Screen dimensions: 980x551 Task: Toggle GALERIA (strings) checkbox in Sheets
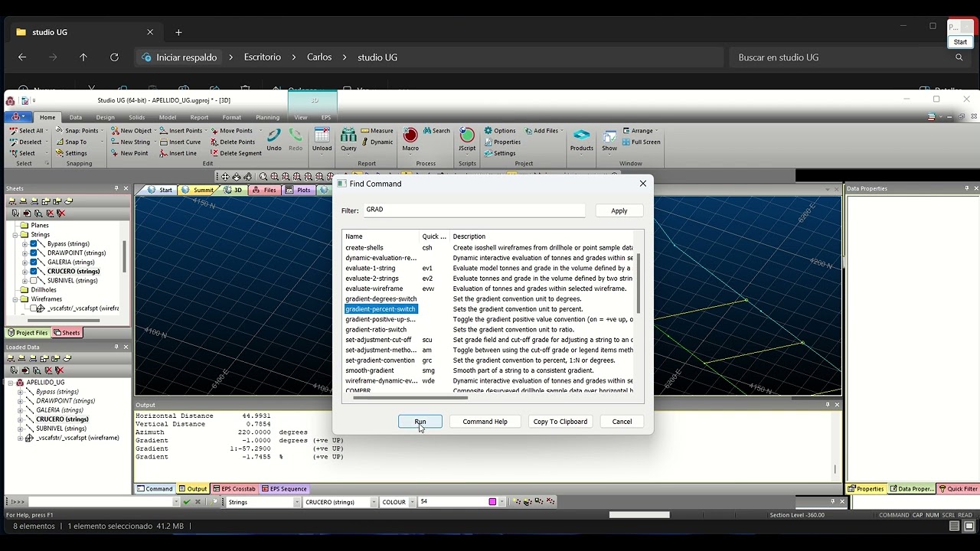coord(33,262)
